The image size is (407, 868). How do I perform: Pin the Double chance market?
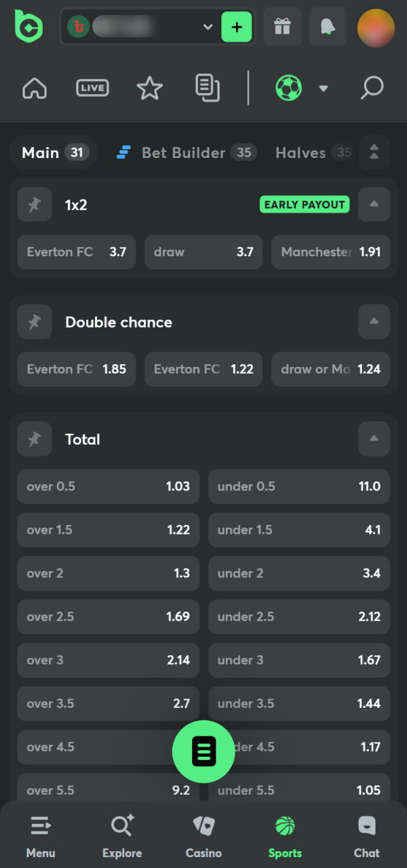[35, 321]
